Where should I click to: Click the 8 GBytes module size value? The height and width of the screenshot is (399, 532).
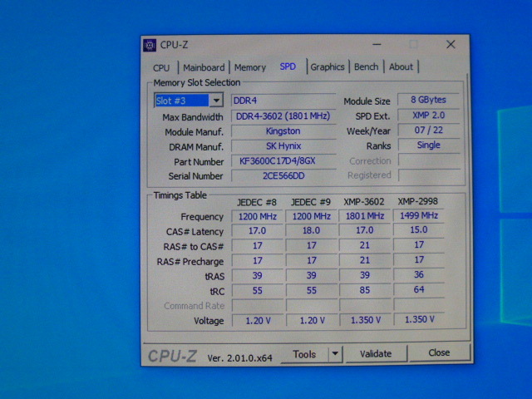(x=429, y=100)
